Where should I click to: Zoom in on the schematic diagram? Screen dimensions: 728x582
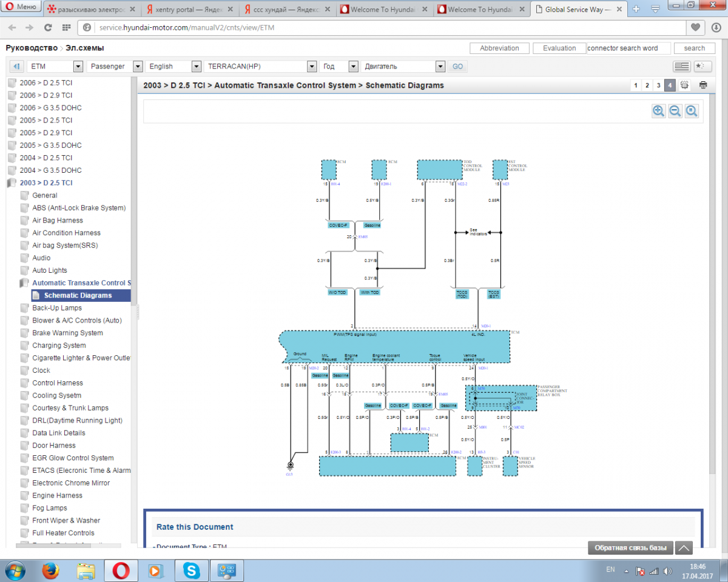(658, 111)
